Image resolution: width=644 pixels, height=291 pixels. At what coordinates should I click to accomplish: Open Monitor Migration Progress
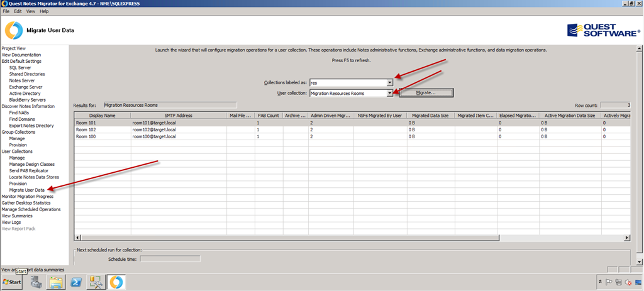click(x=28, y=197)
